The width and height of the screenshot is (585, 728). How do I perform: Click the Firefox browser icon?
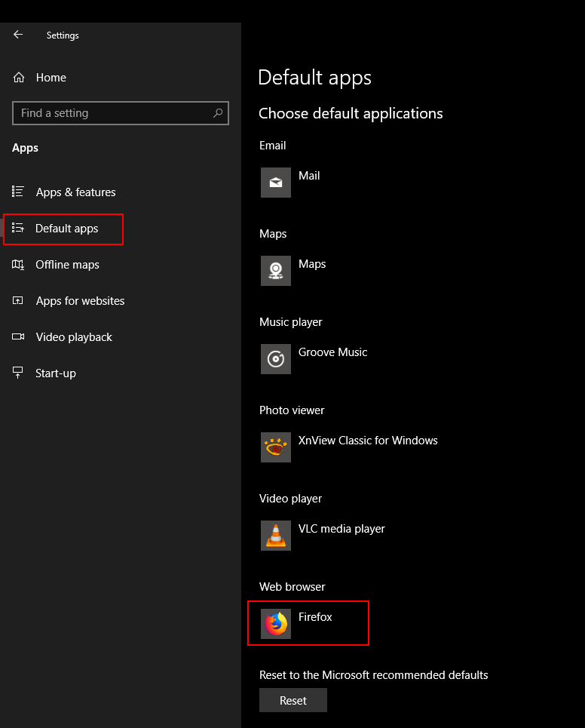point(276,624)
